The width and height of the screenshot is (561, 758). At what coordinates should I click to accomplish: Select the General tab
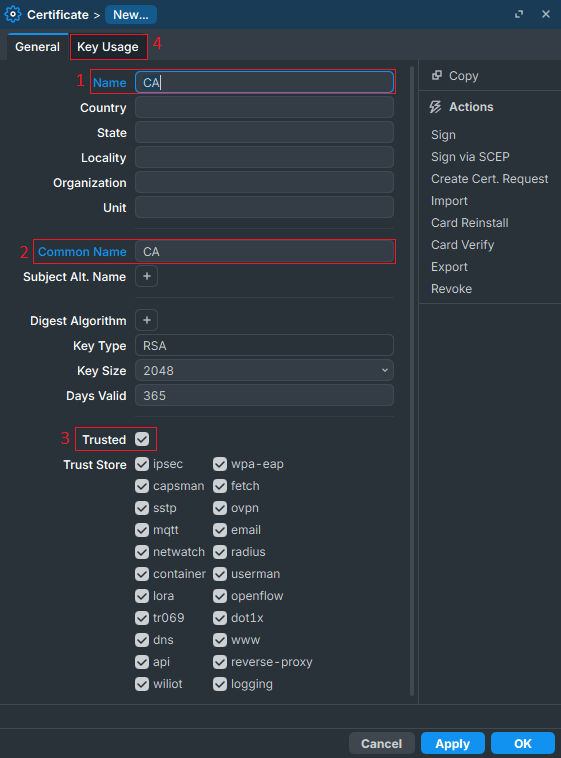(37, 47)
